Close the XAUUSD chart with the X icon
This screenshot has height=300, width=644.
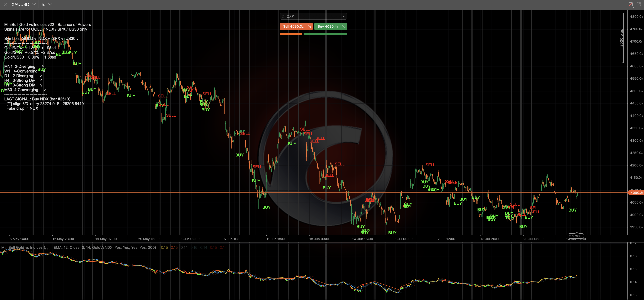(x=5, y=4)
